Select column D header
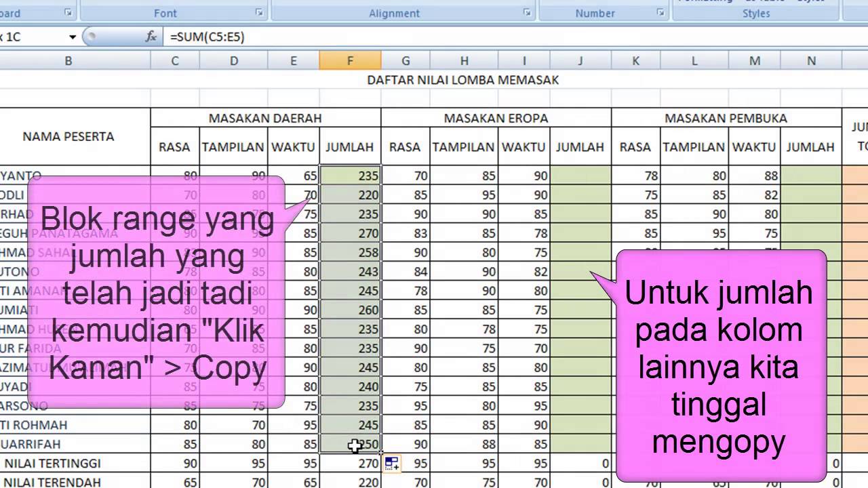 [233, 61]
